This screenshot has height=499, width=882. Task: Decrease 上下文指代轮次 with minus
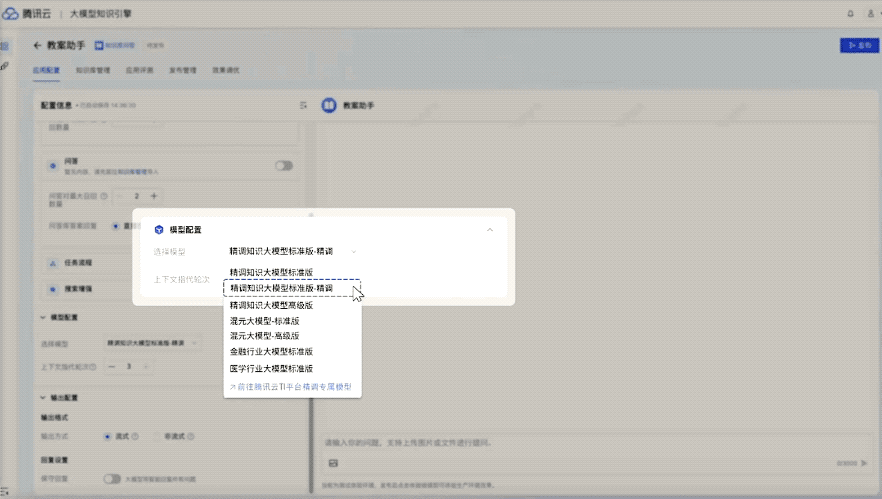111,367
